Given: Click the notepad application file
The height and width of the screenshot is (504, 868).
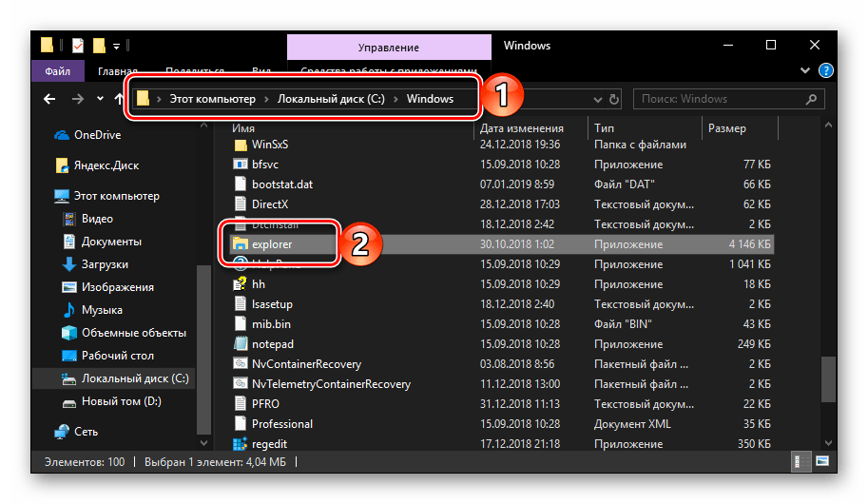Looking at the screenshot, I should tap(272, 343).
